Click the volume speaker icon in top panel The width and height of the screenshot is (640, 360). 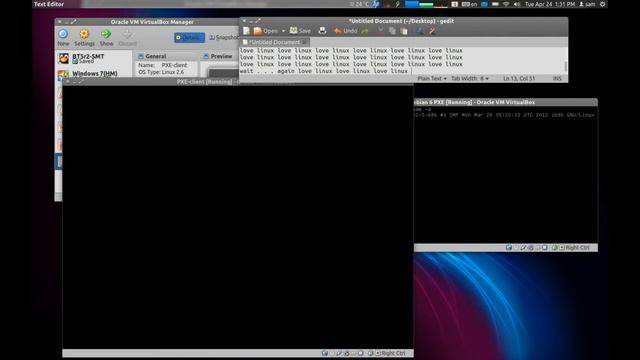tap(517, 4)
